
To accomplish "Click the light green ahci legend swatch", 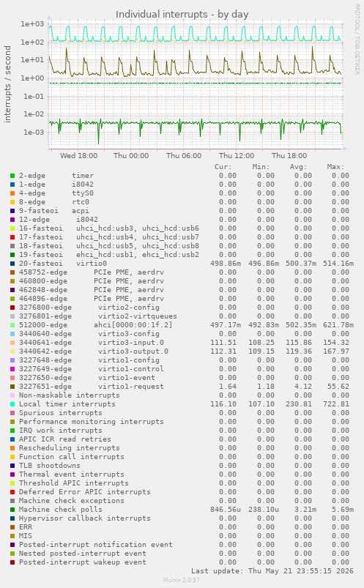I will click(12, 325).
